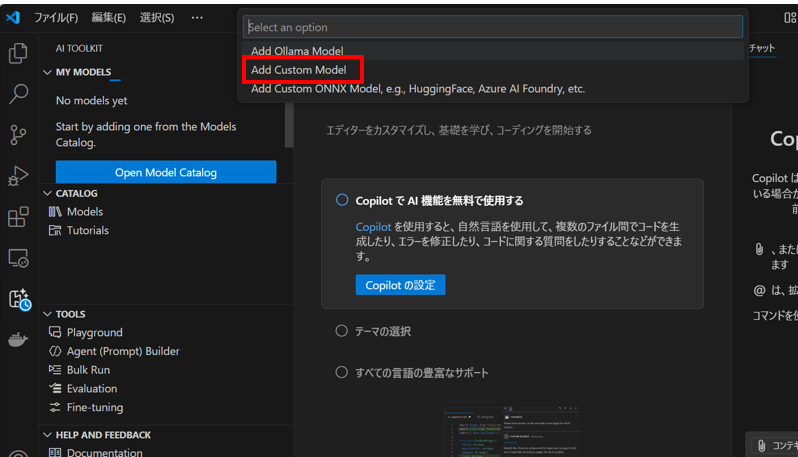The height and width of the screenshot is (457, 798).
Task: Click the AI TOOLKIT panel title
Action: tap(79, 48)
